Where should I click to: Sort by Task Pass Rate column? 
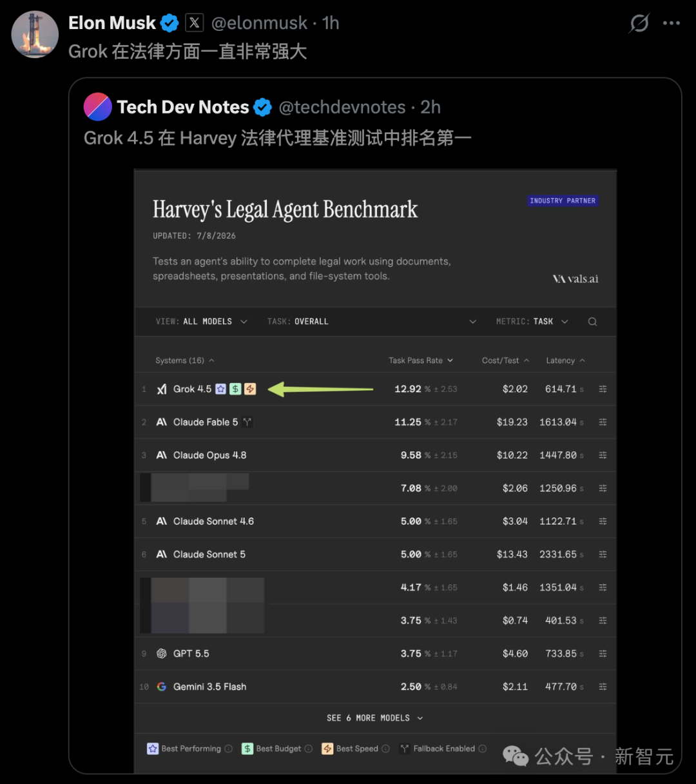coord(421,360)
